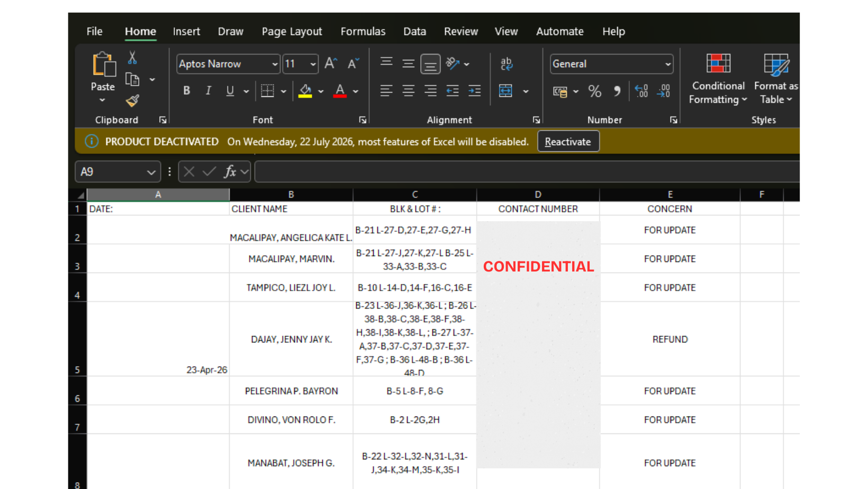Select cell with MACALIPAY, MARVIN.
Viewport: 868px width, 489px height.
[x=291, y=259]
